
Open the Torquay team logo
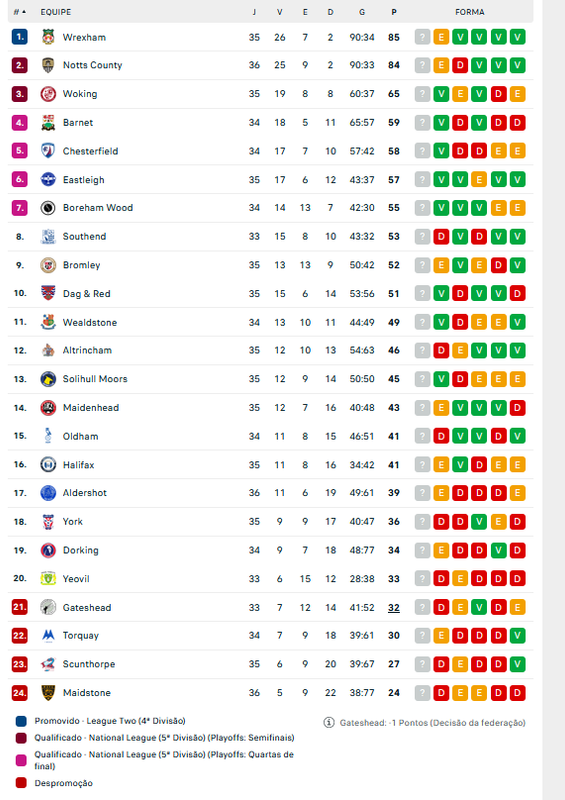48,635
